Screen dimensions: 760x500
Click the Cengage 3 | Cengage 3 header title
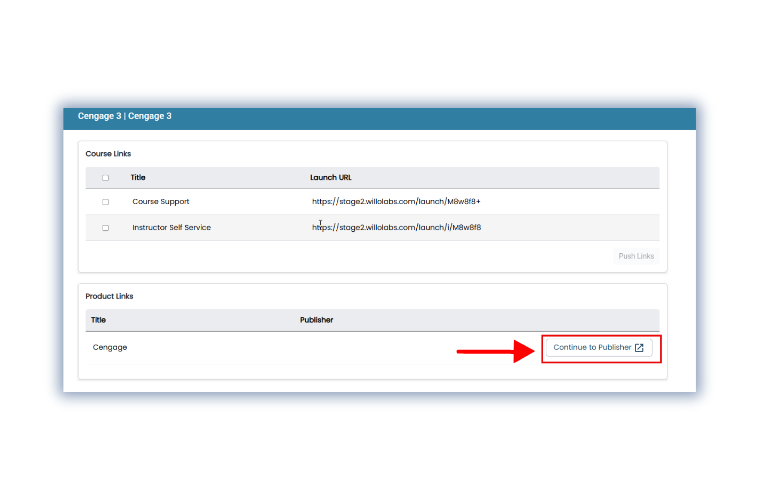(x=125, y=116)
